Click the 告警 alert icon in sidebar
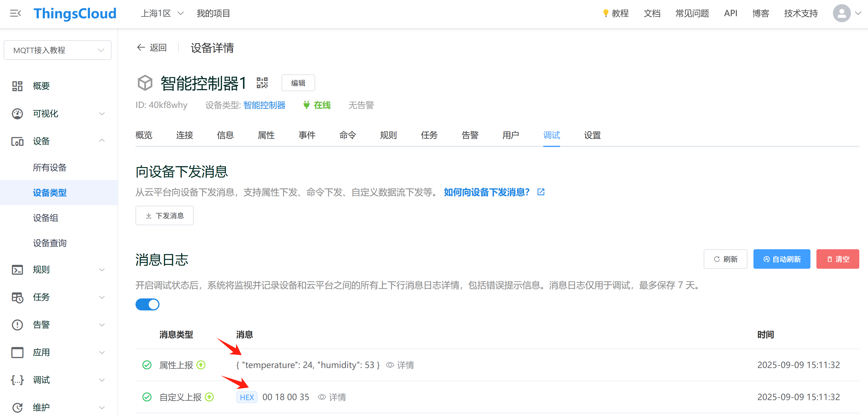Image resolution: width=868 pixels, height=416 pixels. tap(17, 325)
